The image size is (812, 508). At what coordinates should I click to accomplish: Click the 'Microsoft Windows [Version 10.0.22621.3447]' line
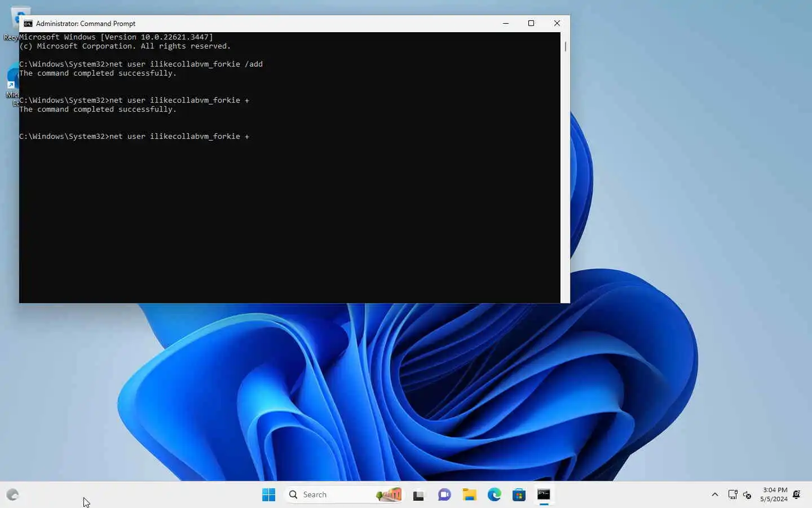click(116, 37)
